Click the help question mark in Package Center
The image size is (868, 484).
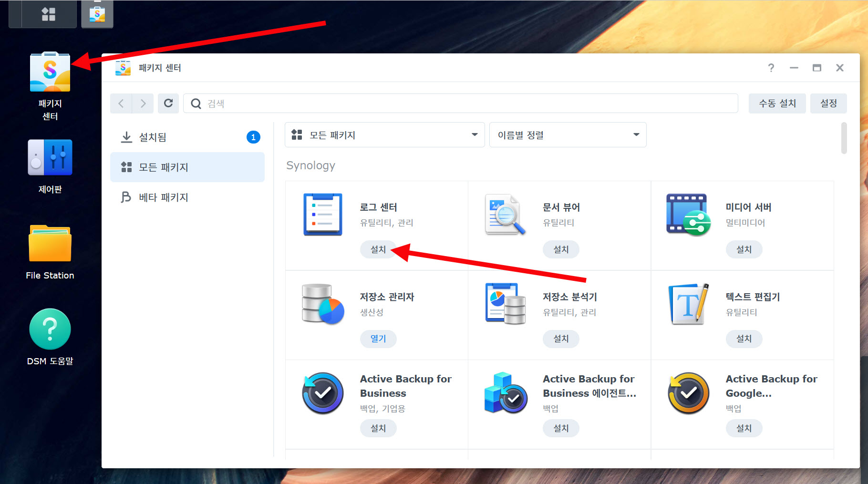tap(771, 68)
